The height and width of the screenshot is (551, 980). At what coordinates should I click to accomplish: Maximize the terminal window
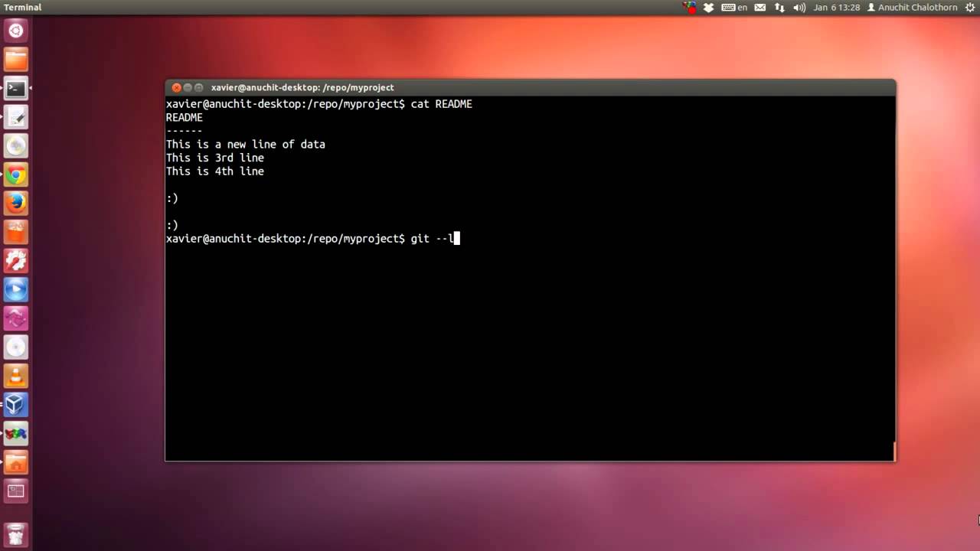point(199,87)
